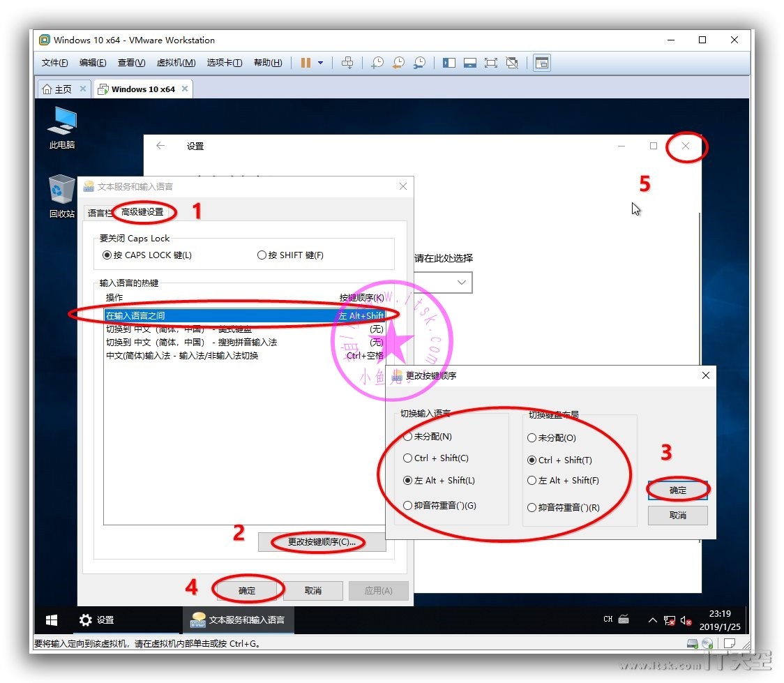Select the 此电脑 desktop icon

pos(62,128)
